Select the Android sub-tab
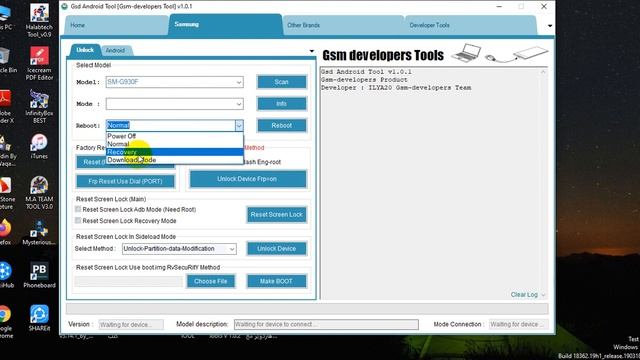Viewport: 640px width, 360px height. pyautogui.click(x=116, y=51)
